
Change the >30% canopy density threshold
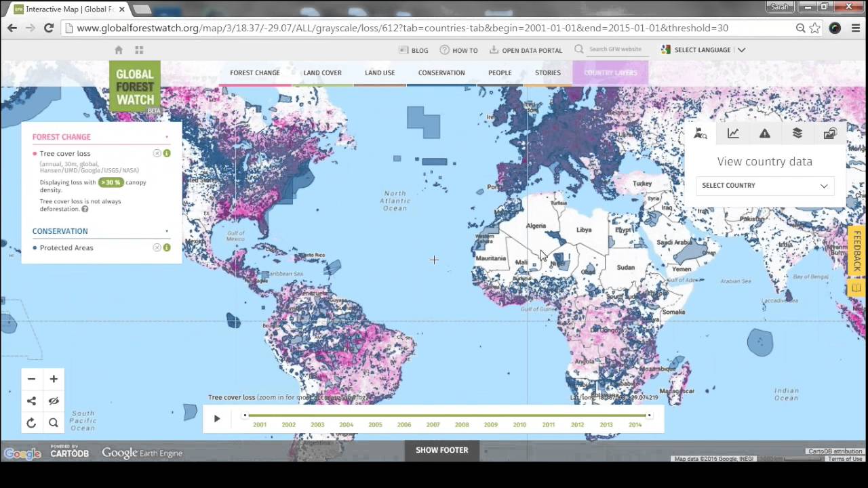[x=111, y=182]
